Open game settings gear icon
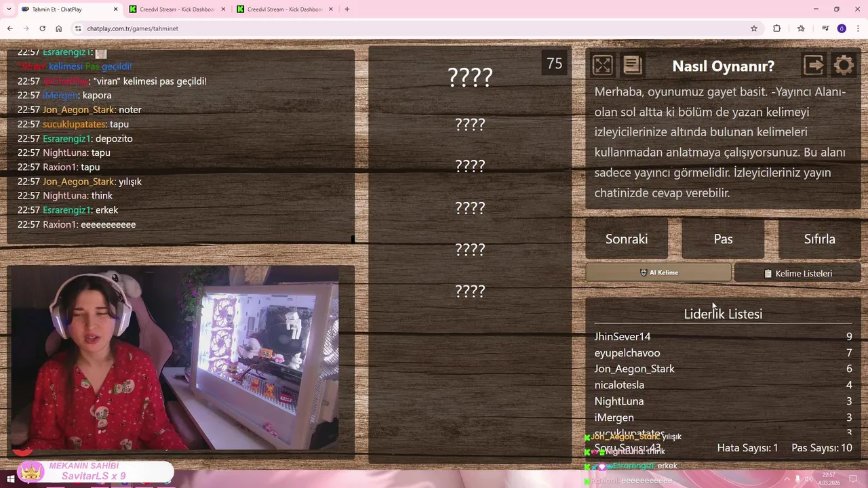This screenshot has height=488, width=868. coord(844,65)
